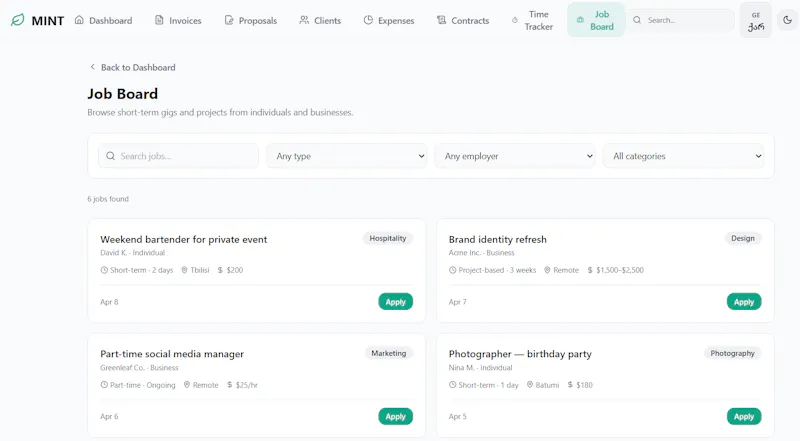800x441 pixels.
Task: Open the Any employer dropdown
Action: [x=515, y=156]
